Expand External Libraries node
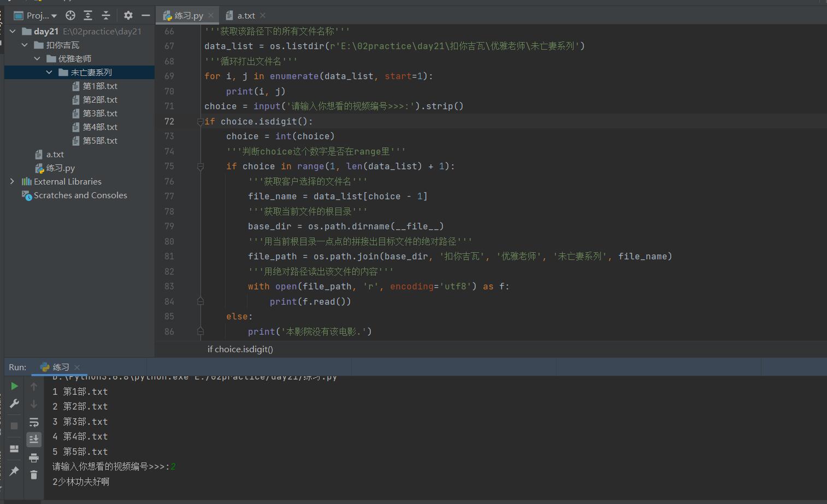 pyautogui.click(x=13, y=181)
